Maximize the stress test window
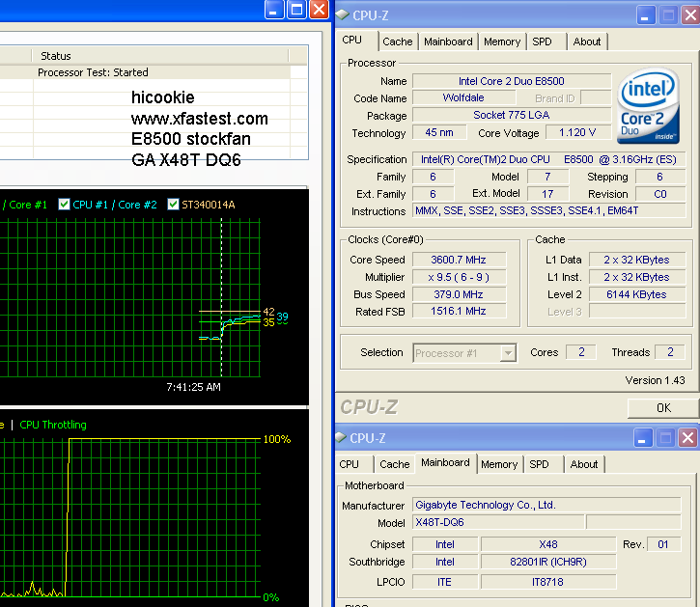 pos(296,10)
